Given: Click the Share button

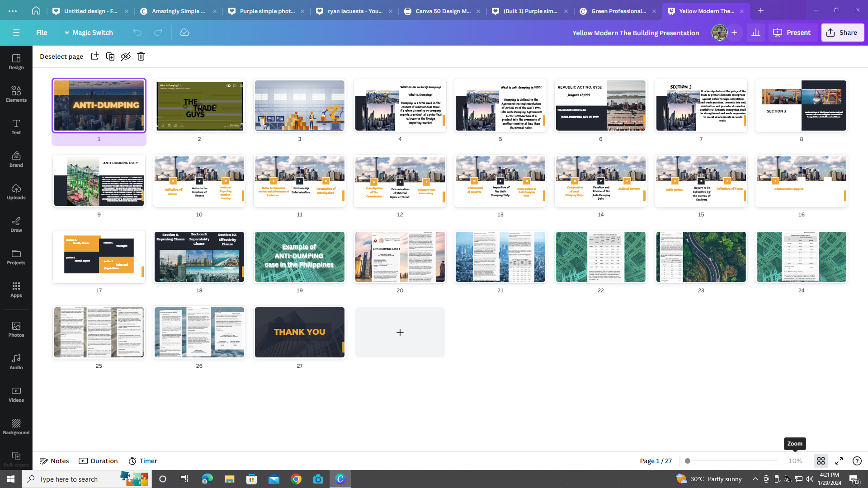Looking at the screenshot, I should click(x=842, y=33).
